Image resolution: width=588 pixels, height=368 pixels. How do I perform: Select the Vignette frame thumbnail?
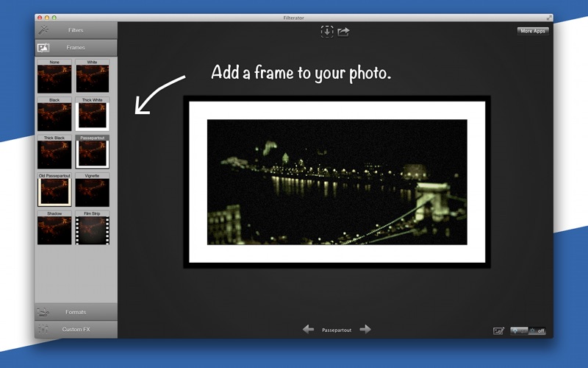pyautogui.click(x=93, y=190)
